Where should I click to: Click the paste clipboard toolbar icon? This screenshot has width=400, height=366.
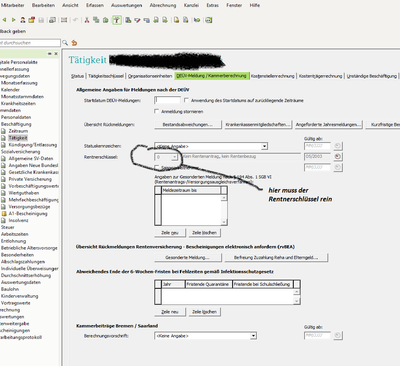(x=106, y=20)
